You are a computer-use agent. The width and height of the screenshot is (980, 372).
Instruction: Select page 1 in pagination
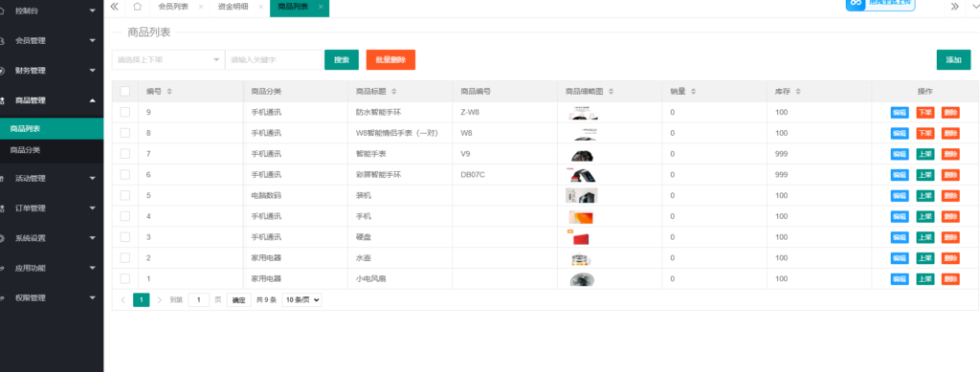click(142, 300)
